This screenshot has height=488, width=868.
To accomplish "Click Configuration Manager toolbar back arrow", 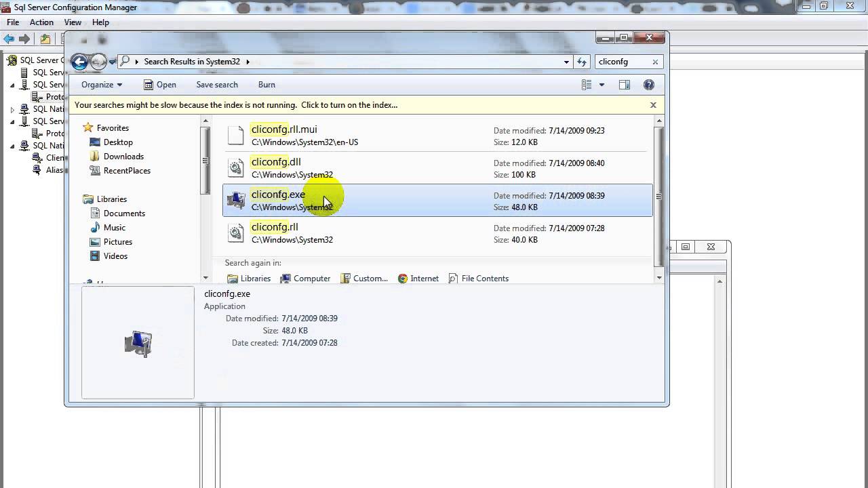I will (9, 39).
